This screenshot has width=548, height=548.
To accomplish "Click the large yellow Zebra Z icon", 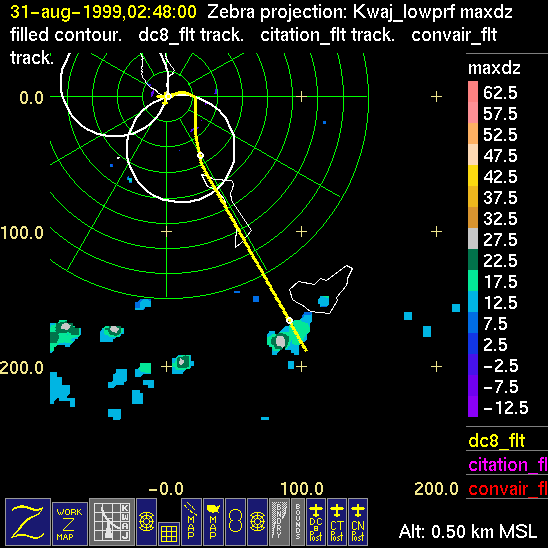I will (x=28, y=521).
